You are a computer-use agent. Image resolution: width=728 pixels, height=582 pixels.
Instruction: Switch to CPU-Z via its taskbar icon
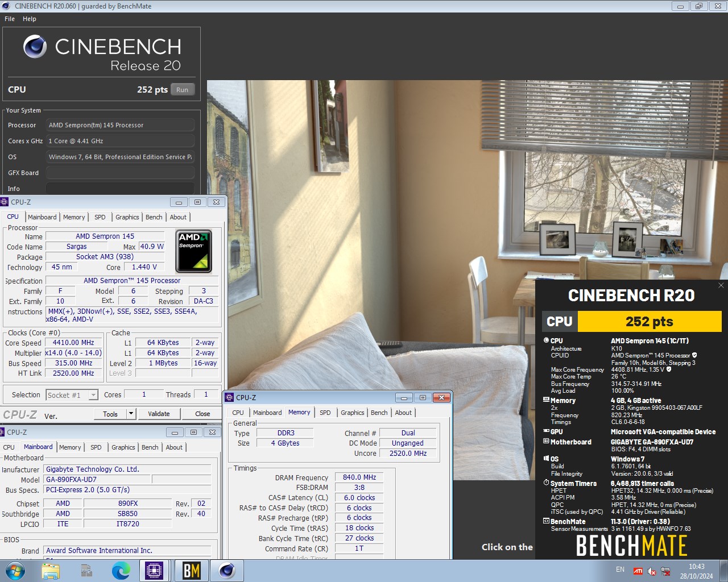[154, 571]
